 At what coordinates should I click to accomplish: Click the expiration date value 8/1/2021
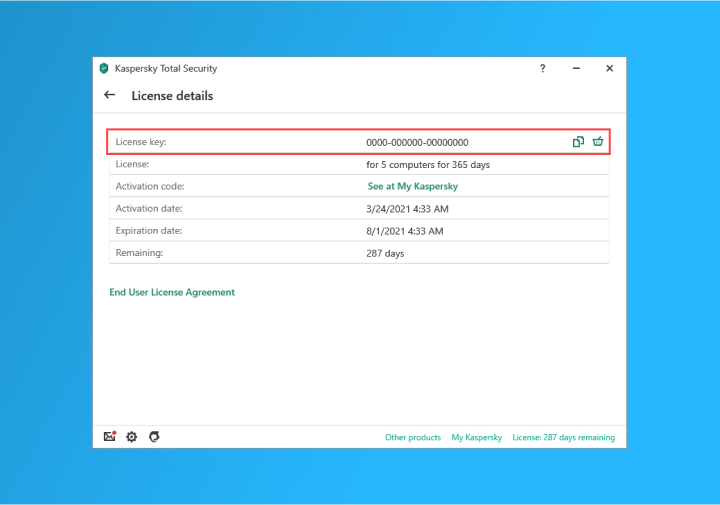(x=404, y=230)
